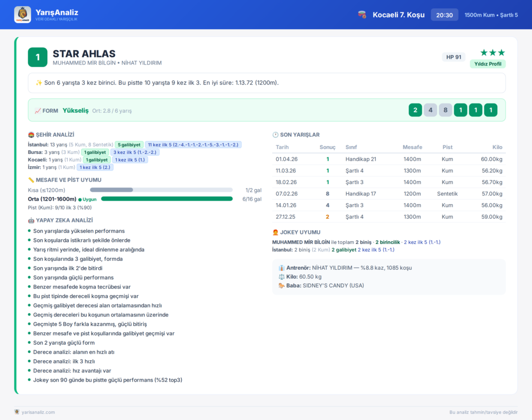Click the "Jokey son 90 günde" bullet line
Screen dimensions: 532x420
pyautogui.click(x=108, y=380)
